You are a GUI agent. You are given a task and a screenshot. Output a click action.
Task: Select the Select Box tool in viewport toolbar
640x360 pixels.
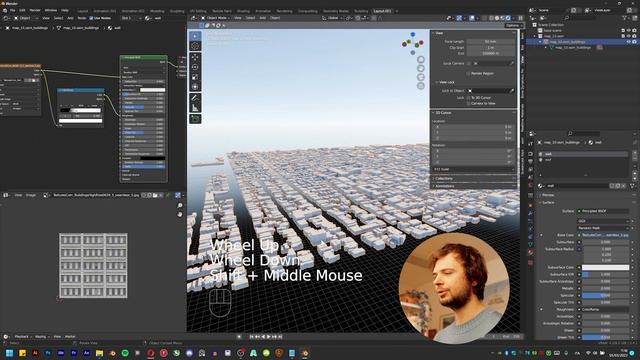[x=196, y=36]
